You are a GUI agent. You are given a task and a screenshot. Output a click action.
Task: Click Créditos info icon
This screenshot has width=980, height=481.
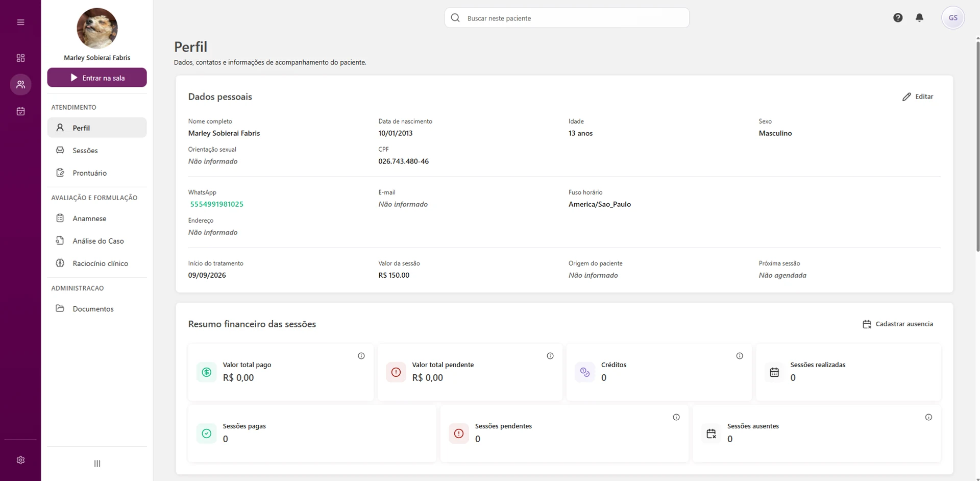[x=740, y=356]
